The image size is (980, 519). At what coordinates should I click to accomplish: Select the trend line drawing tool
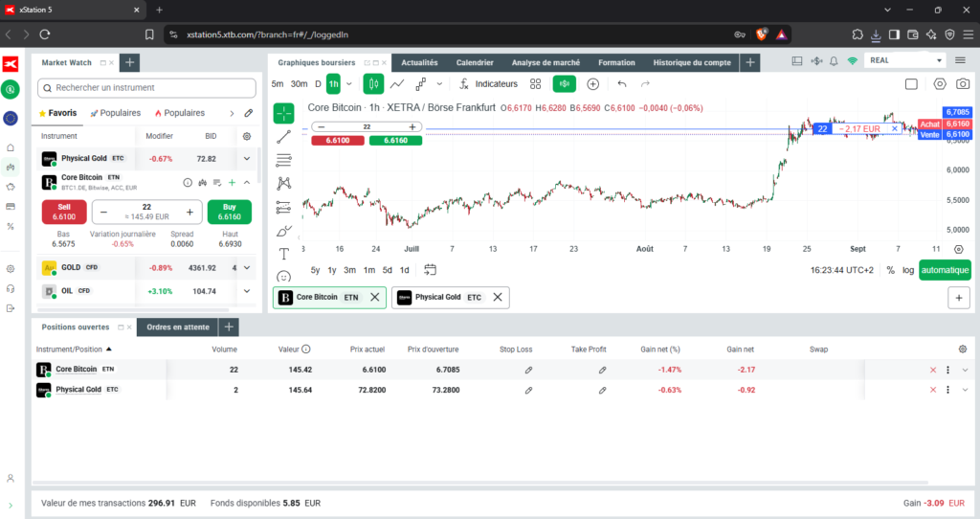coord(283,137)
